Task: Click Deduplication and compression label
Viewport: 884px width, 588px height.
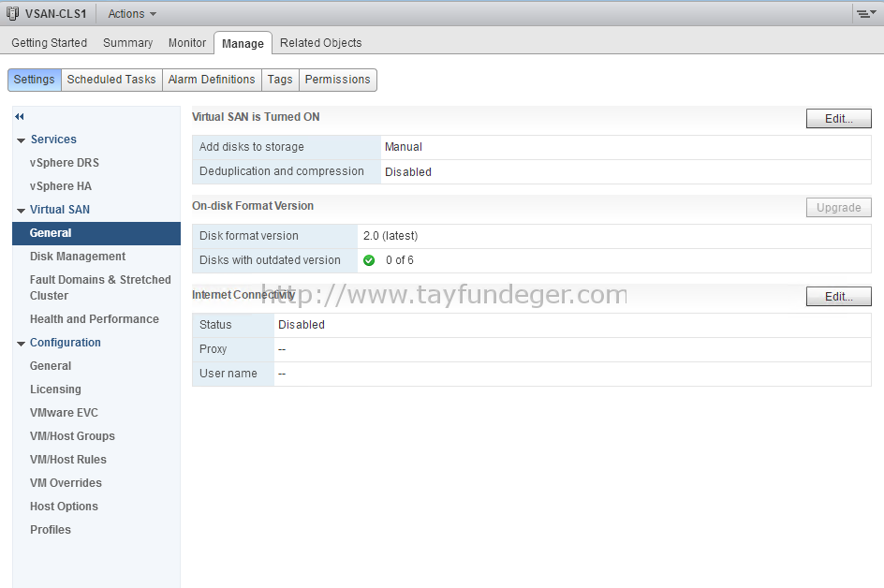Action: [x=281, y=171]
